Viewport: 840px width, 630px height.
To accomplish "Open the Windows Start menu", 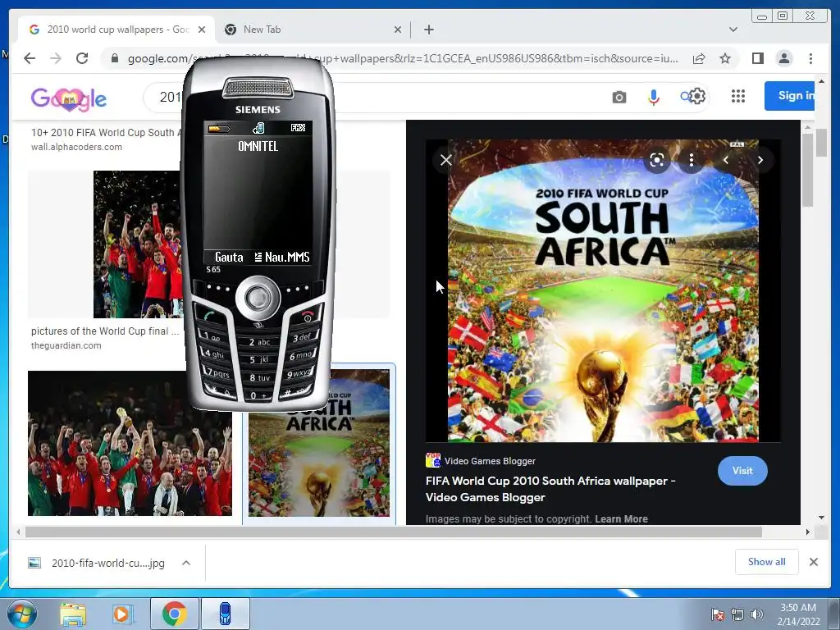I will pos(21,614).
